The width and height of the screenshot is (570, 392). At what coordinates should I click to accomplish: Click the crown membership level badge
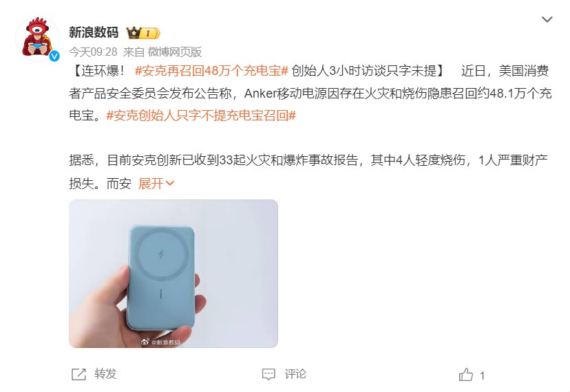click(x=143, y=33)
